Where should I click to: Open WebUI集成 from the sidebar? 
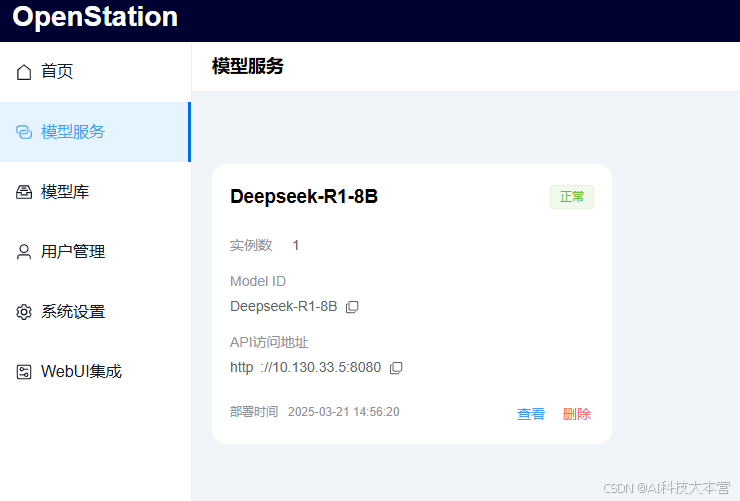click(95, 372)
